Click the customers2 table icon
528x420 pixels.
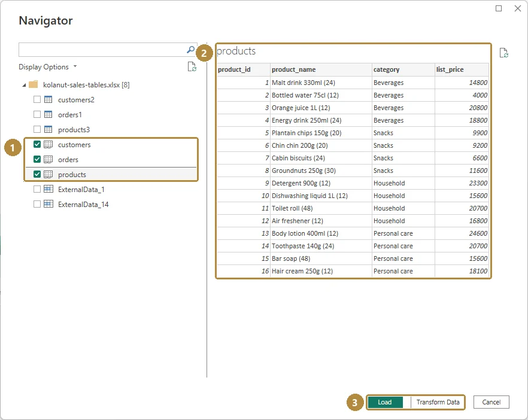pyautogui.click(x=48, y=99)
